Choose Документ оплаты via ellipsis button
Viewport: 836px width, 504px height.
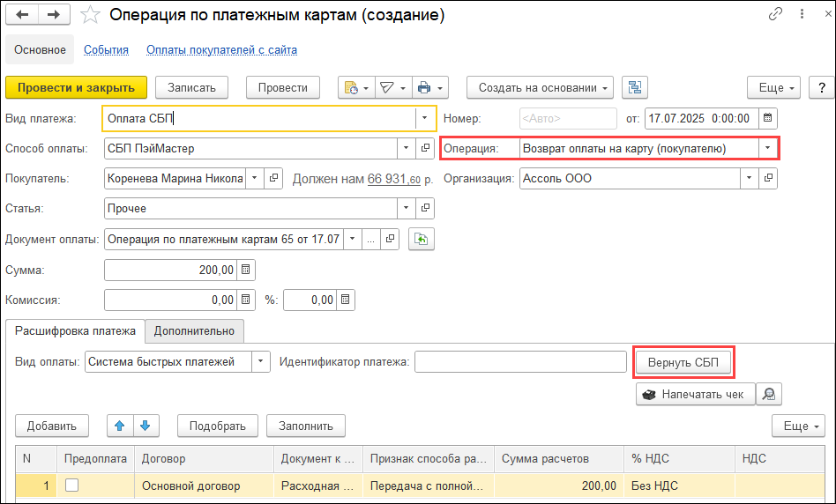pyautogui.click(x=370, y=239)
